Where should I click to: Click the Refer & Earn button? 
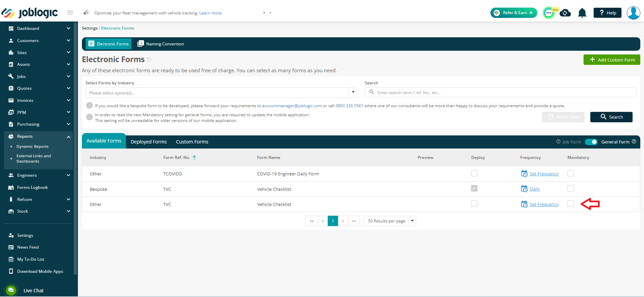tap(514, 13)
